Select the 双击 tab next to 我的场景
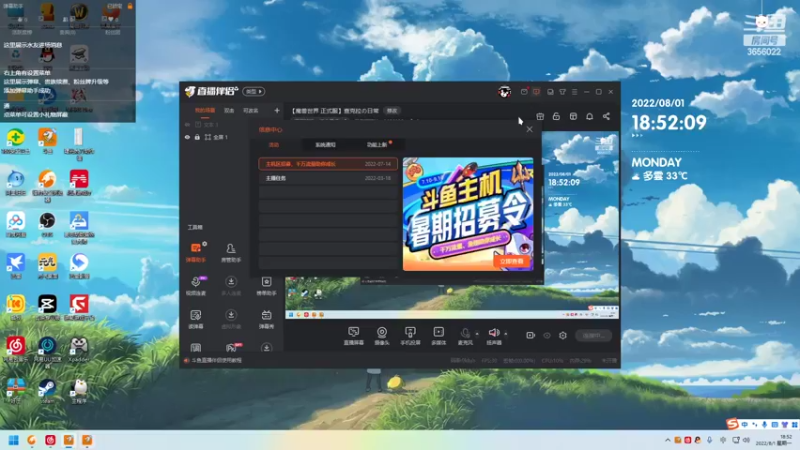This screenshot has height=450, width=800. point(229,111)
